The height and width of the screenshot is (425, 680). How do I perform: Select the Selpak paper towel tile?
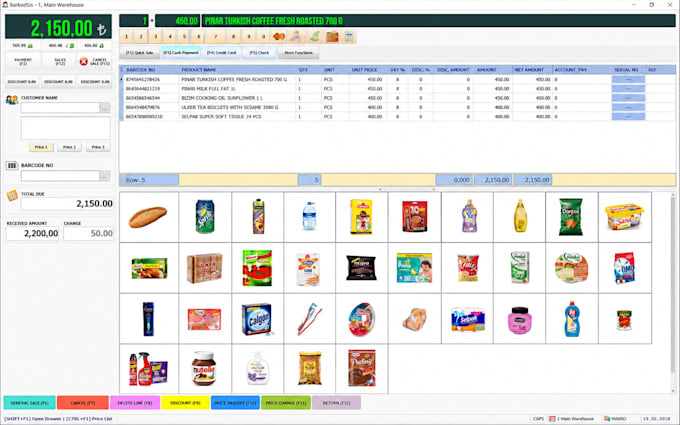[467, 319]
